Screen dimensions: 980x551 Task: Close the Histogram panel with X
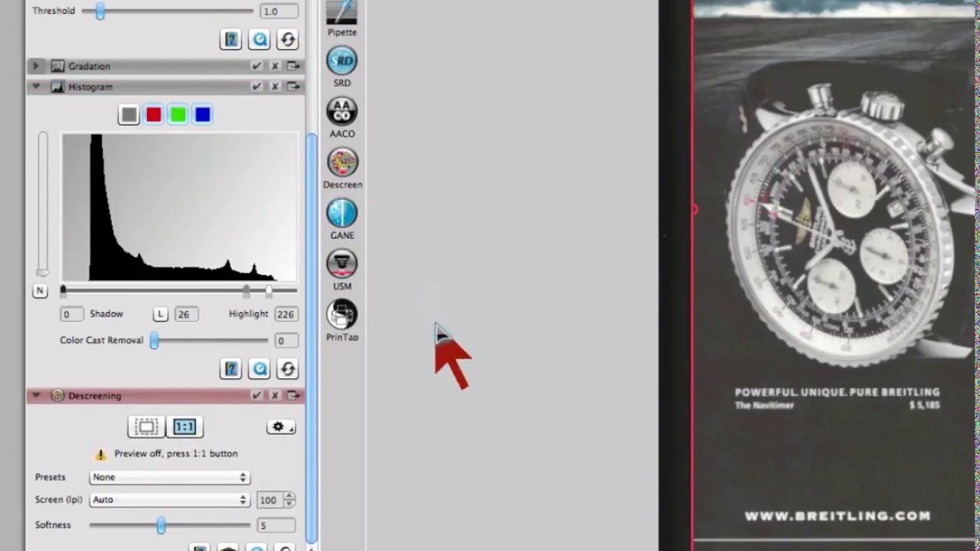(275, 86)
